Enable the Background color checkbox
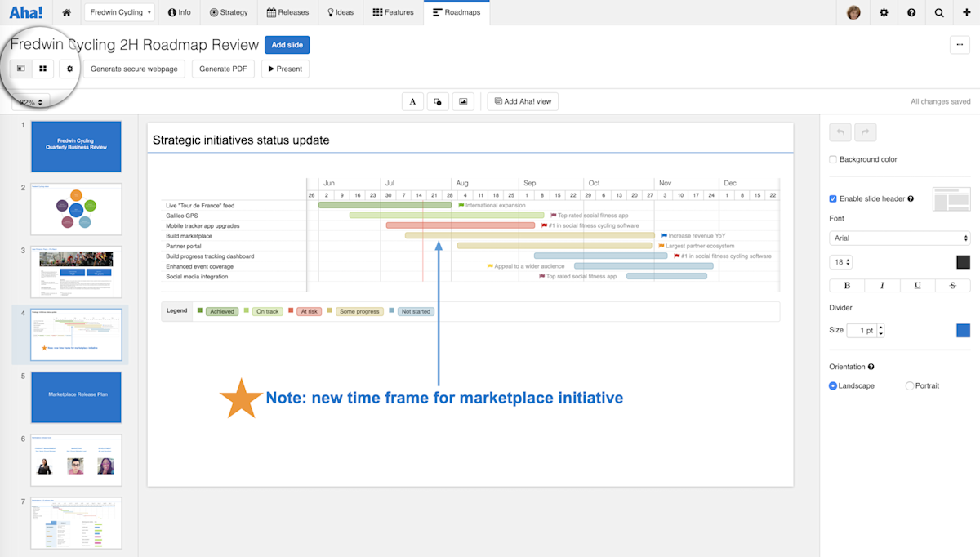 [x=833, y=159]
